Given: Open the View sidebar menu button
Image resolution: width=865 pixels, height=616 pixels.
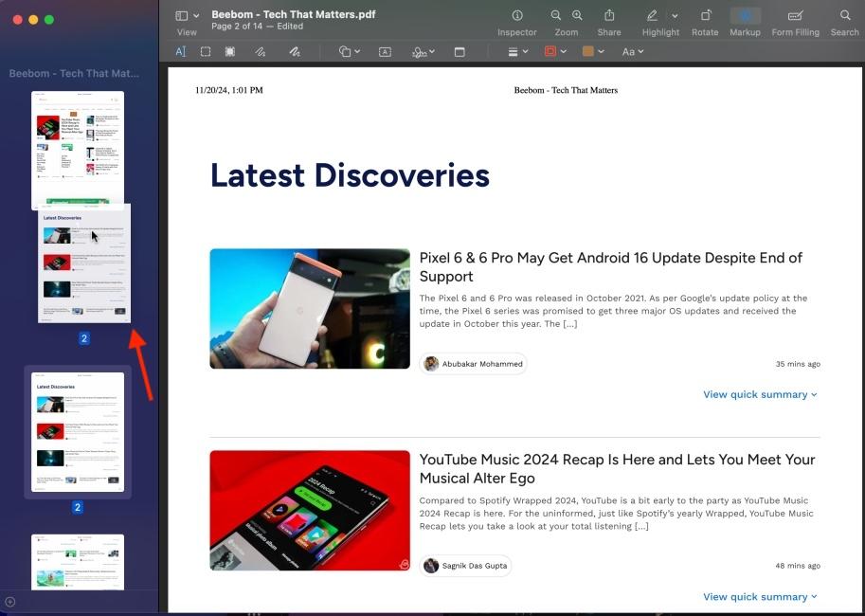Looking at the screenshot, I should coord(181,16).
